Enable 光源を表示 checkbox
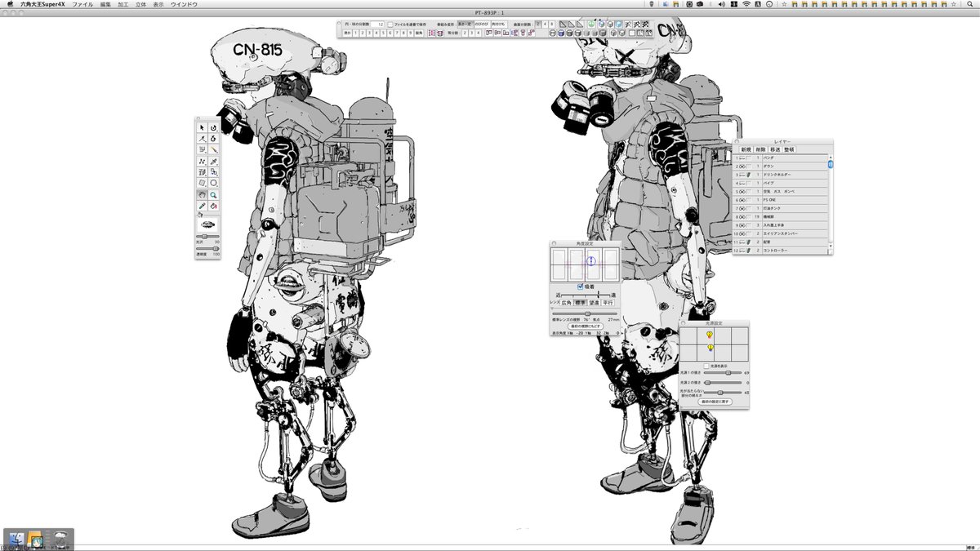The height and width of the screenshot is (551, 980). (x=706, y=366)
